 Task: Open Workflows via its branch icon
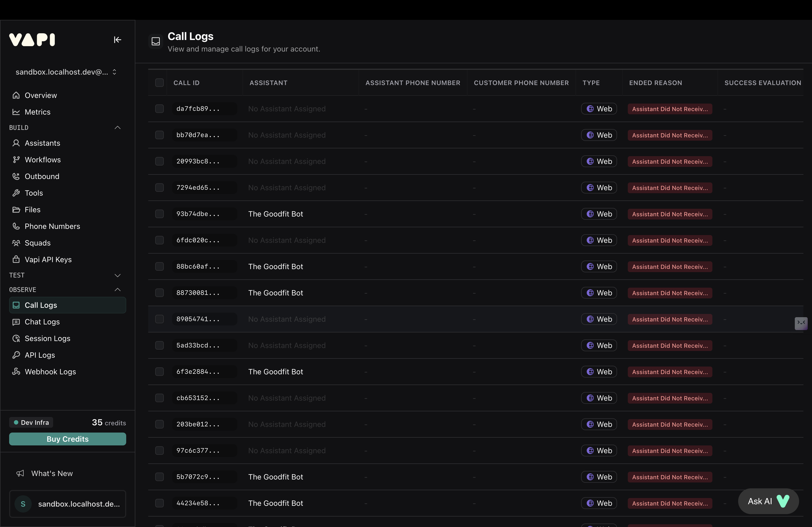[x=16, y=160]
